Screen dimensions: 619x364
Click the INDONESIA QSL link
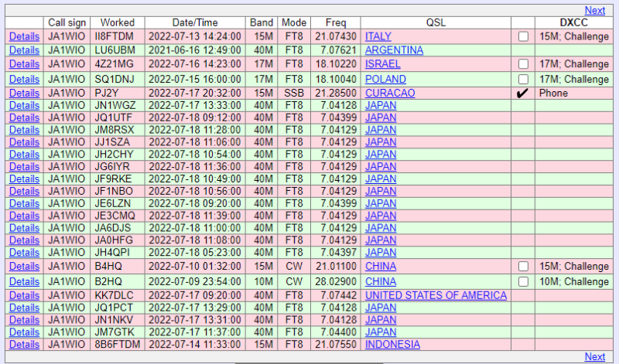[x=392, y=345]
